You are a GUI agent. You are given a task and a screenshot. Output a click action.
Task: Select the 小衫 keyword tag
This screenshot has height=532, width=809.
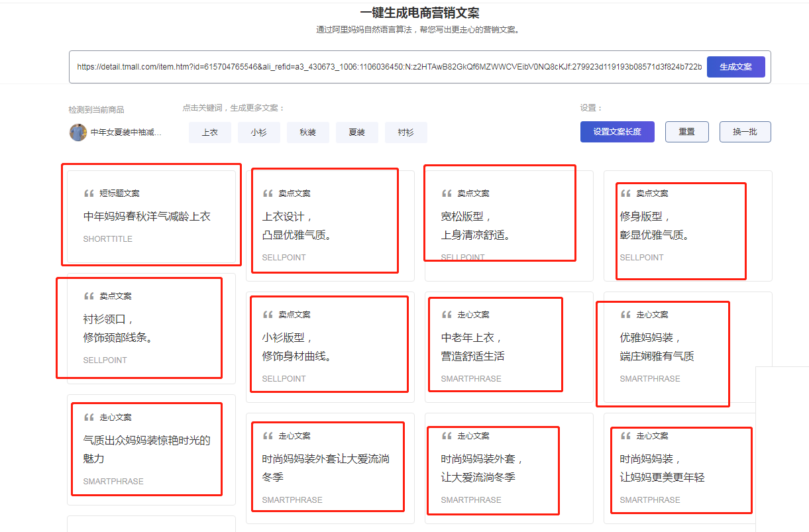click(x=258, y=132)
